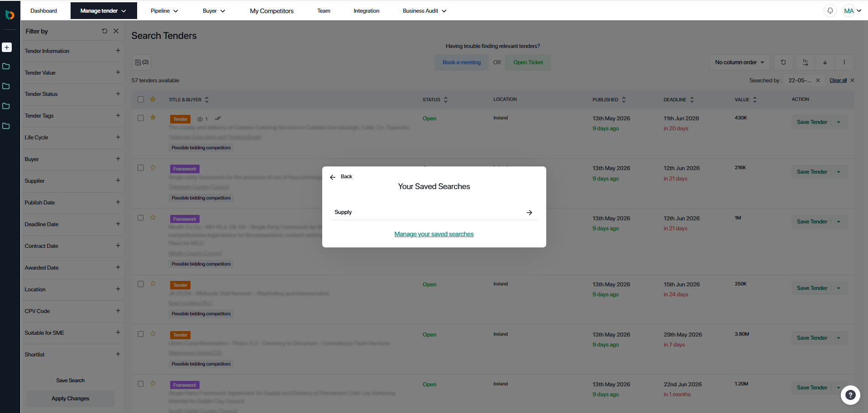
Task: Star the 1.20M framework row
Action: (x=153, y=384)
